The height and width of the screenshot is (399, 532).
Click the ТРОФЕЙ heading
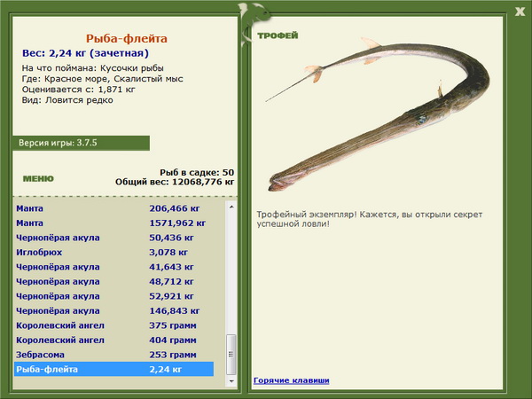click(x=278, y=35)
